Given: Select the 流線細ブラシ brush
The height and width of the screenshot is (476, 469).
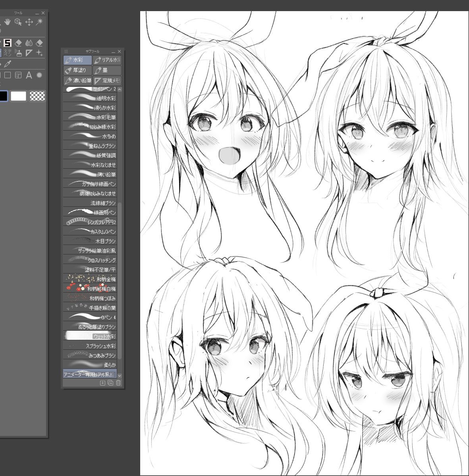Looking at the screenshot, I should tap(90, 203).
